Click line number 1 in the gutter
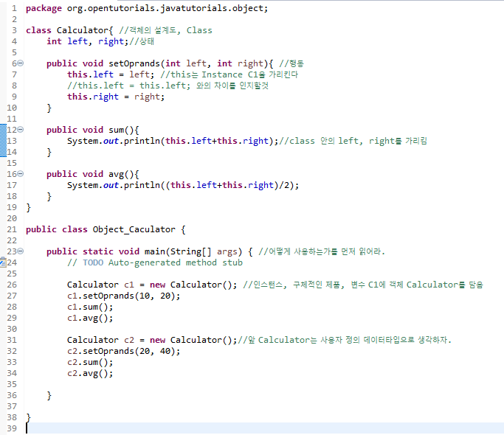 (14, 8)
